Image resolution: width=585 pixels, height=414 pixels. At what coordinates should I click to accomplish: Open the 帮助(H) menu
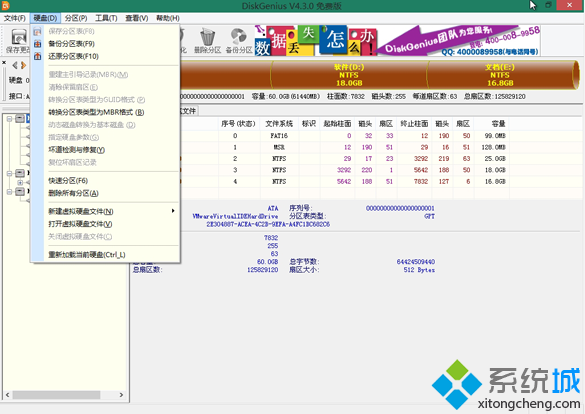tap(168, 18)
